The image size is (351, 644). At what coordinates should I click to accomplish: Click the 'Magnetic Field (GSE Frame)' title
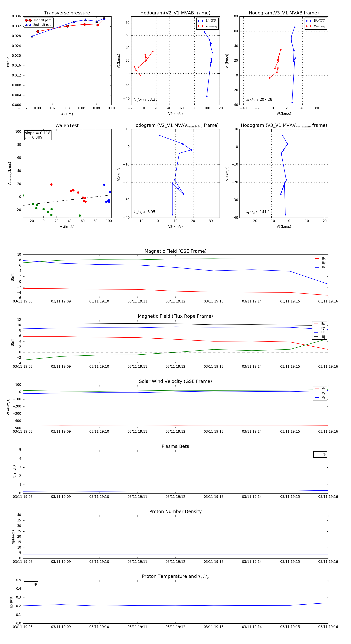175,251
